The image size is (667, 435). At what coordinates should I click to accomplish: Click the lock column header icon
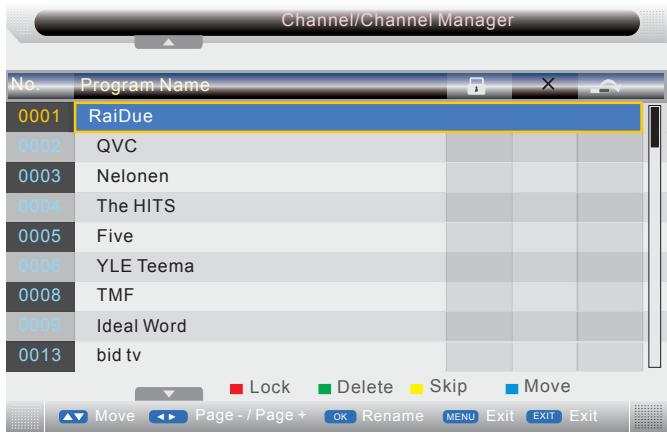[476, 86]
